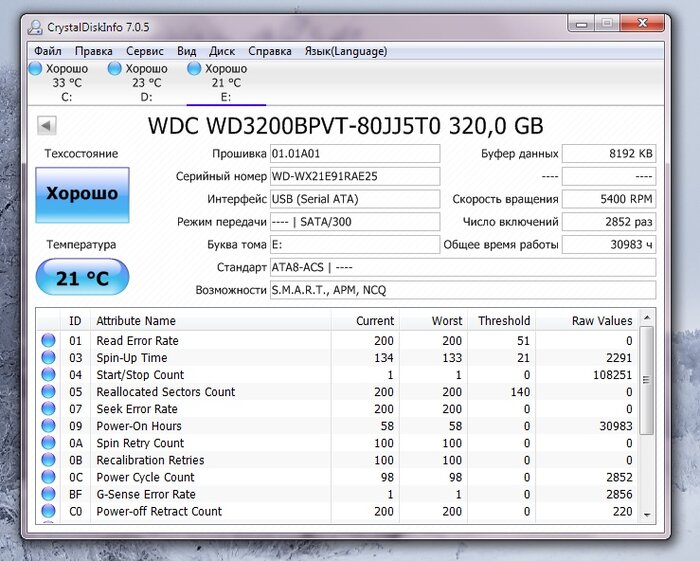
Task: Click the Буква тома field E:
Action: point(355,245)
